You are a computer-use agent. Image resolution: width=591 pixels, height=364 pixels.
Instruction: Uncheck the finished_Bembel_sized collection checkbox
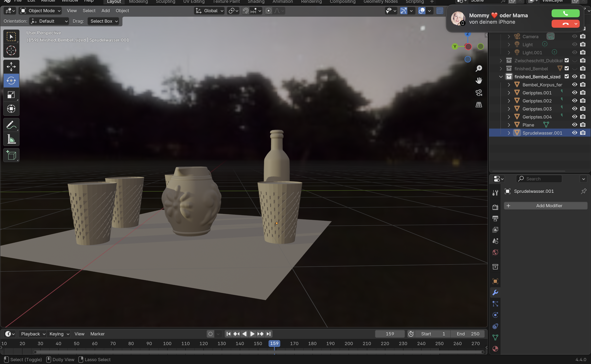[x=567, y=77]
